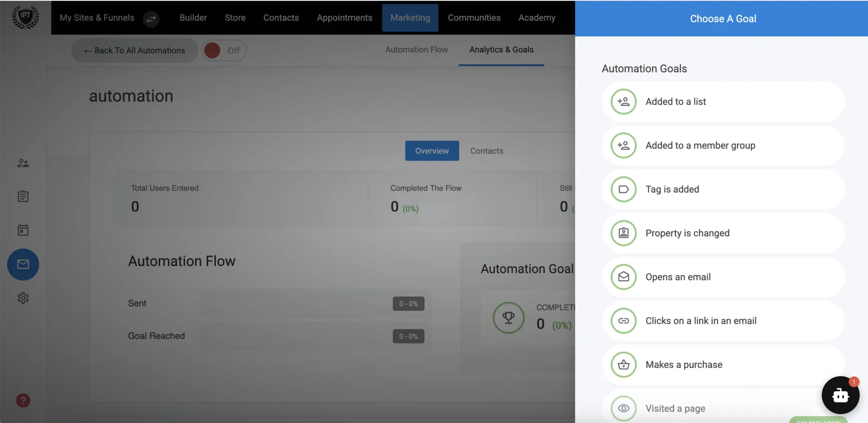Switch to the Analytics & Goals tab
868x423 pixels.
click(501, 50)
